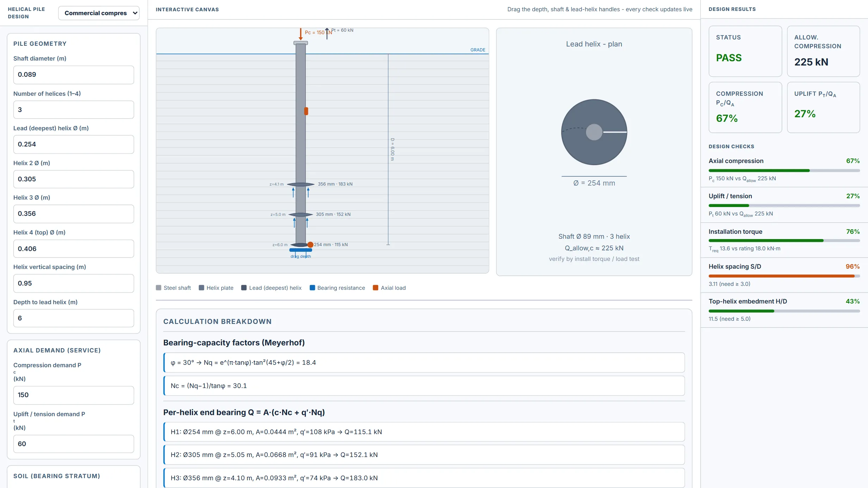Image resolution: width=868 pixels, height=488 pixels.
Task: Click the Axial load legend swatch
Action: tap(376, 288)
